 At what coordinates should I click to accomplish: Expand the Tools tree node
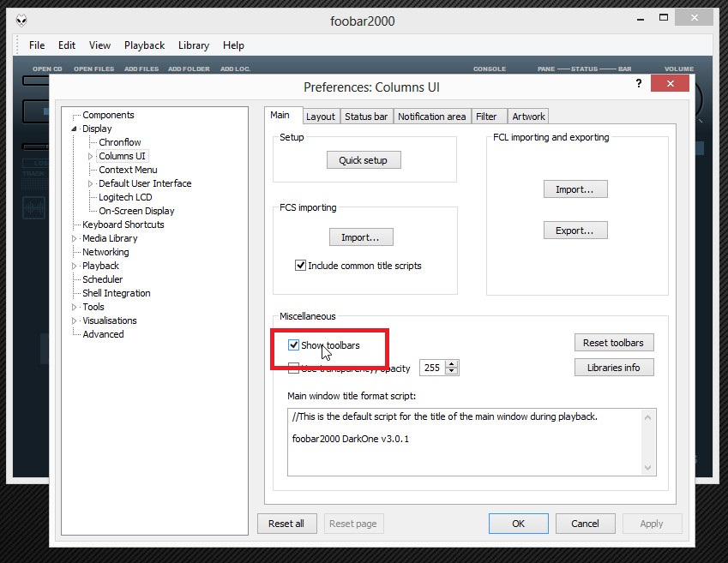coord(74,308)
